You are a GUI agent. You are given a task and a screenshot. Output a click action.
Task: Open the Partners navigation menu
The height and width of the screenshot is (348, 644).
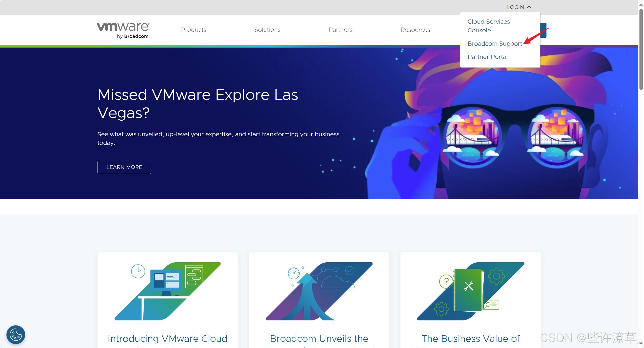coord(340,30)
